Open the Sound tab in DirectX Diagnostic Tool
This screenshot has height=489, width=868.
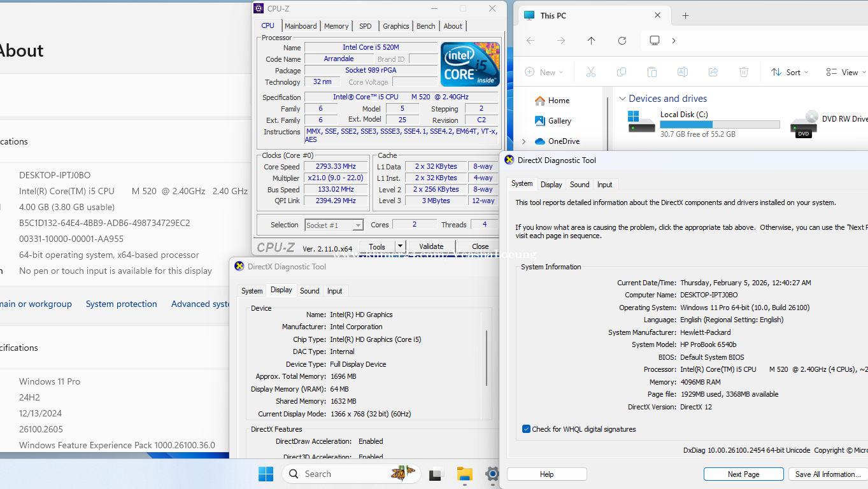point(579,185)
